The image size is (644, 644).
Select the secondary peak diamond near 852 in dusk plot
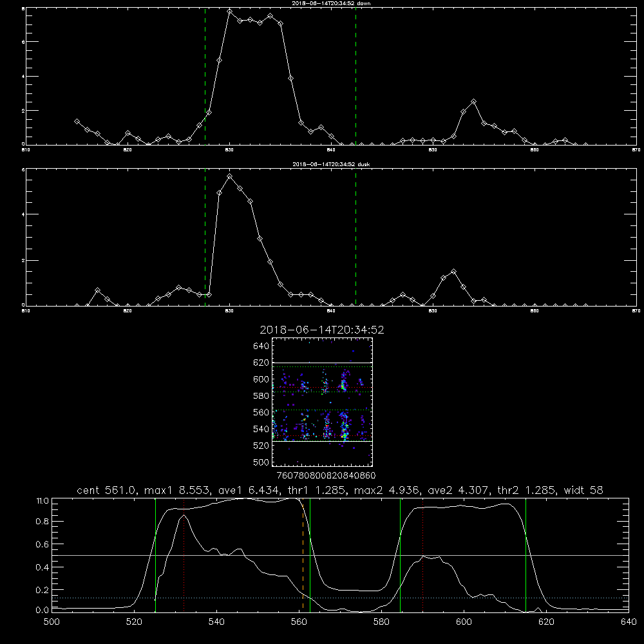[453, 272]
